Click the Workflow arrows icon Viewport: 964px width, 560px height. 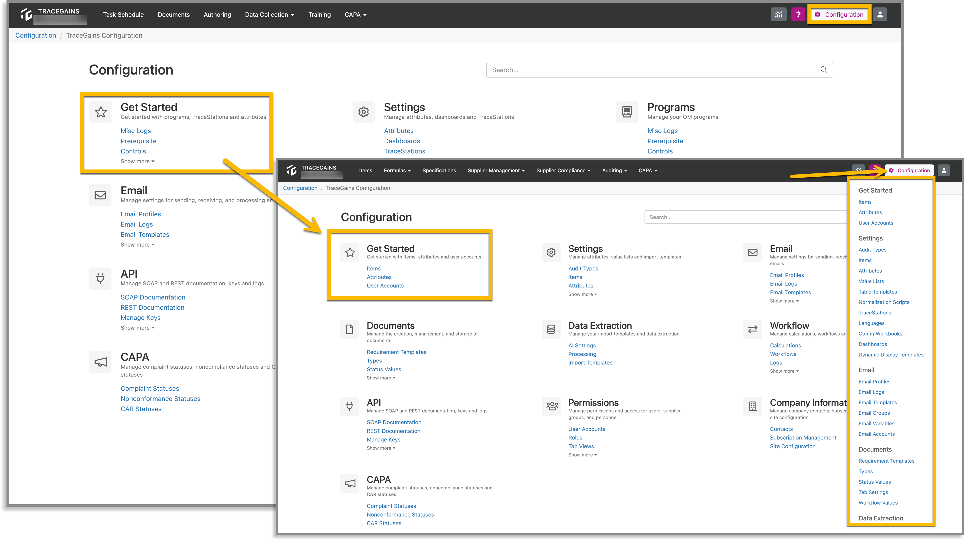pos(752,329)
